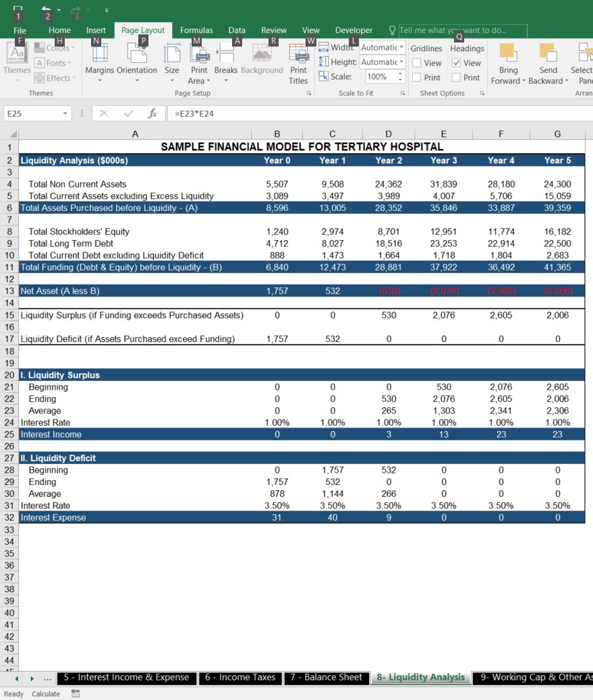This screenshot has width=593, height=700.
Task: Open page Orientation options
Action: 137,63
